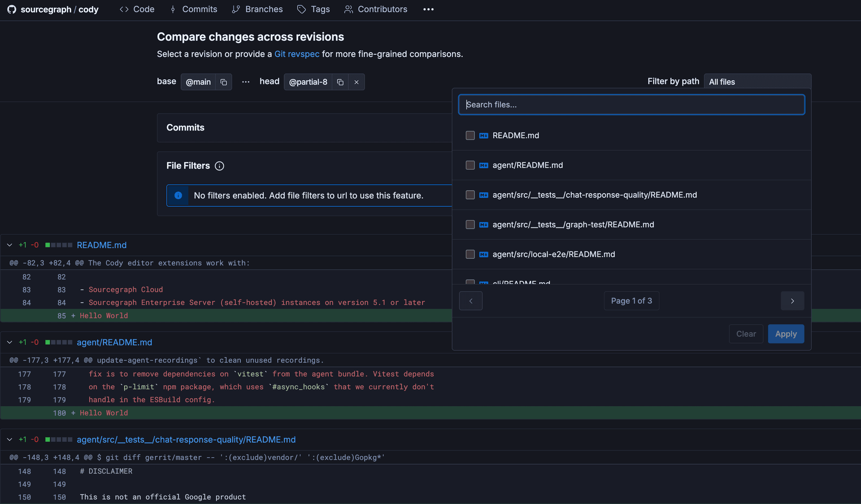Clear head revision with the x icon
This screenshot has height=504, width=861.
357,82
